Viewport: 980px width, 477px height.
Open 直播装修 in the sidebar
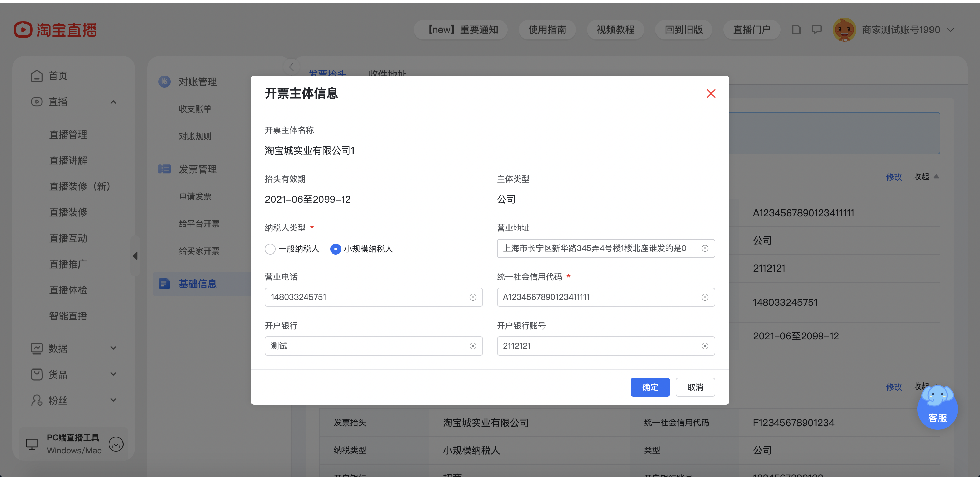tap(68, 212)
